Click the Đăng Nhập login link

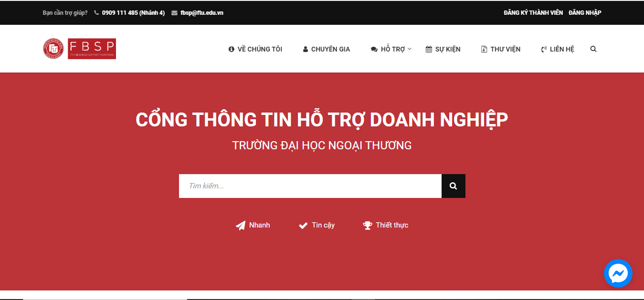(585, 13)
